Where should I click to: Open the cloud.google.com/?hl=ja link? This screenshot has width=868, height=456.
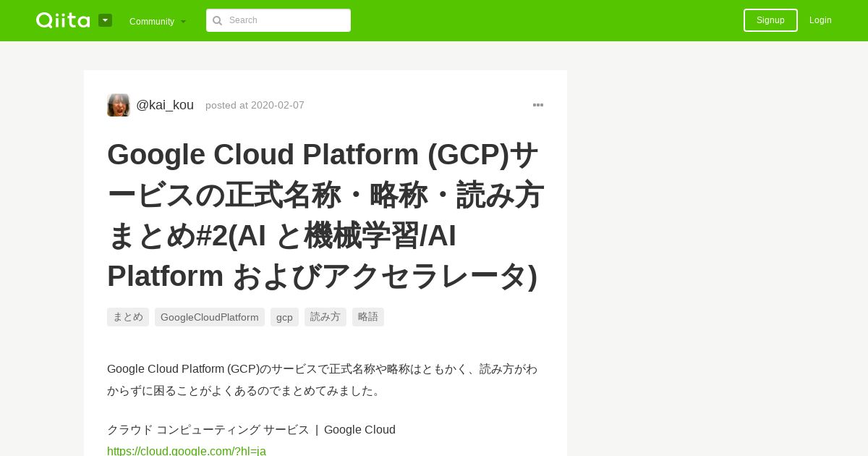[x=187, y=451]
